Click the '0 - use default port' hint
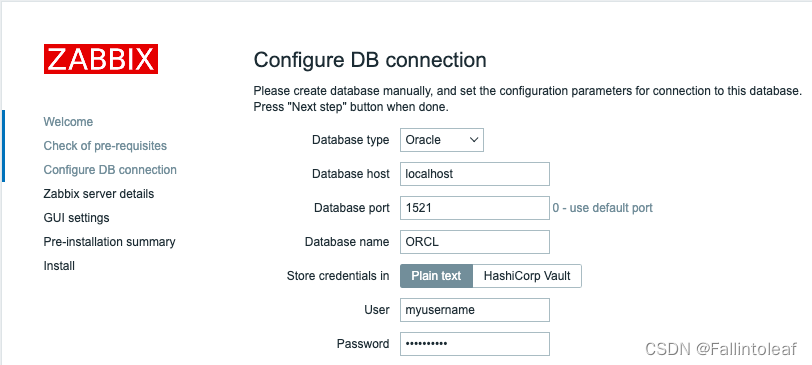 (x=603, y=208)
